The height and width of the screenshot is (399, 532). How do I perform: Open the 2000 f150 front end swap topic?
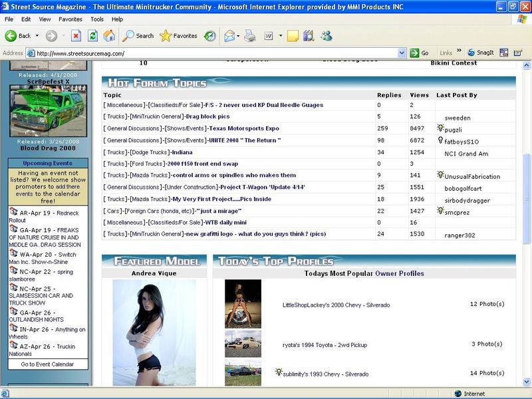click(x=203, y=164)
